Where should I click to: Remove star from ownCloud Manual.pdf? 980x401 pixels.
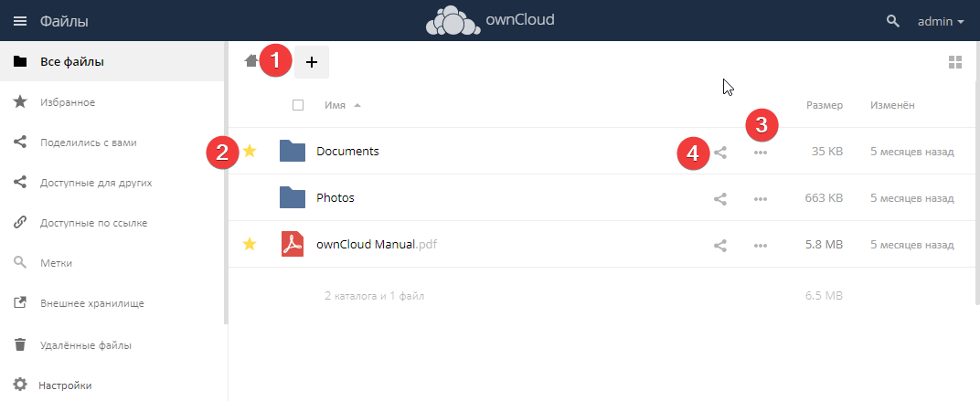[x=250, y=244]
